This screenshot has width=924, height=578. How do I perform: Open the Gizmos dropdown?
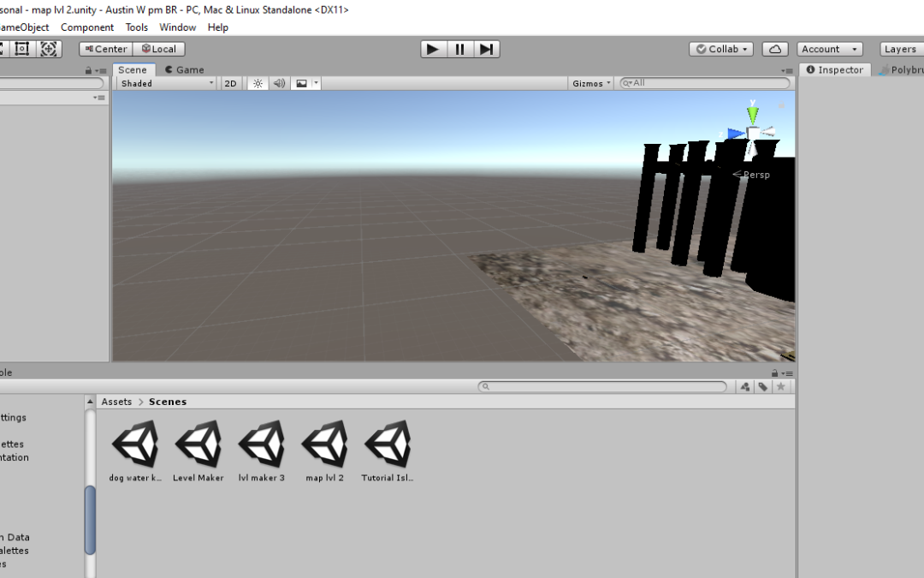pos(591,83)
